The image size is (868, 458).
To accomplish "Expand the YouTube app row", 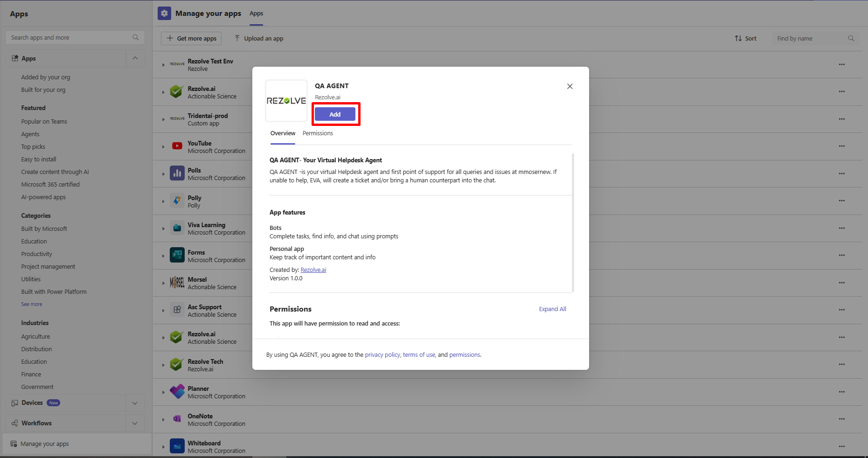I will point(163,147).
